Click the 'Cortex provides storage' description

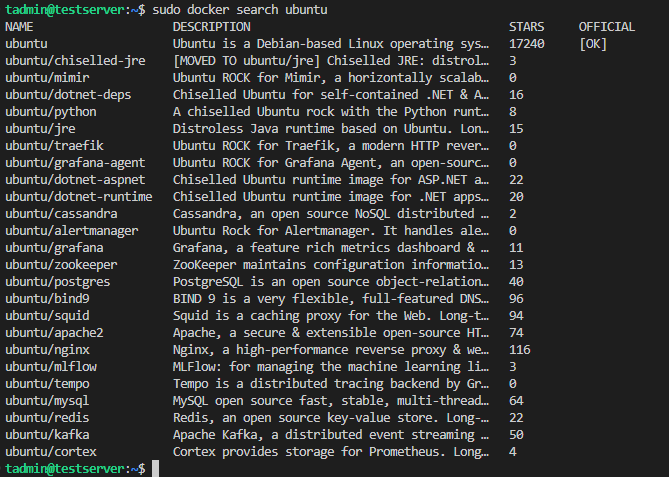331,452
